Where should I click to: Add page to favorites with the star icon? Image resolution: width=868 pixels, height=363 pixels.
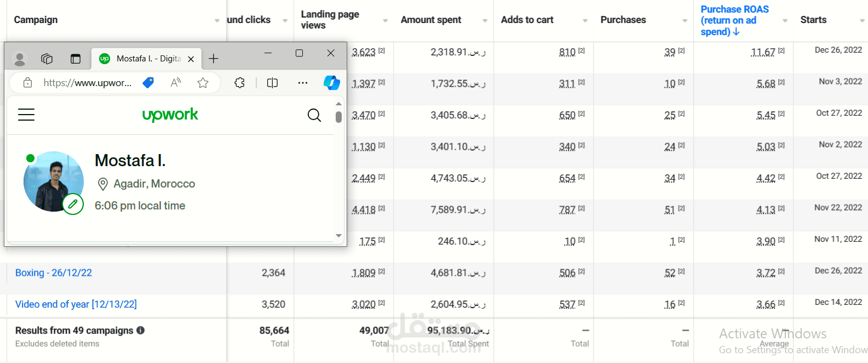[x=203, y=83]
